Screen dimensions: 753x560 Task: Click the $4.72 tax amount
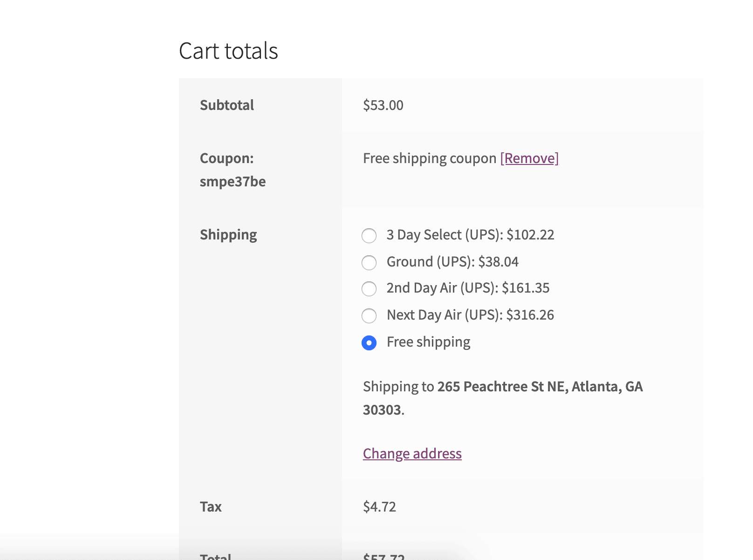pos(379,506)
